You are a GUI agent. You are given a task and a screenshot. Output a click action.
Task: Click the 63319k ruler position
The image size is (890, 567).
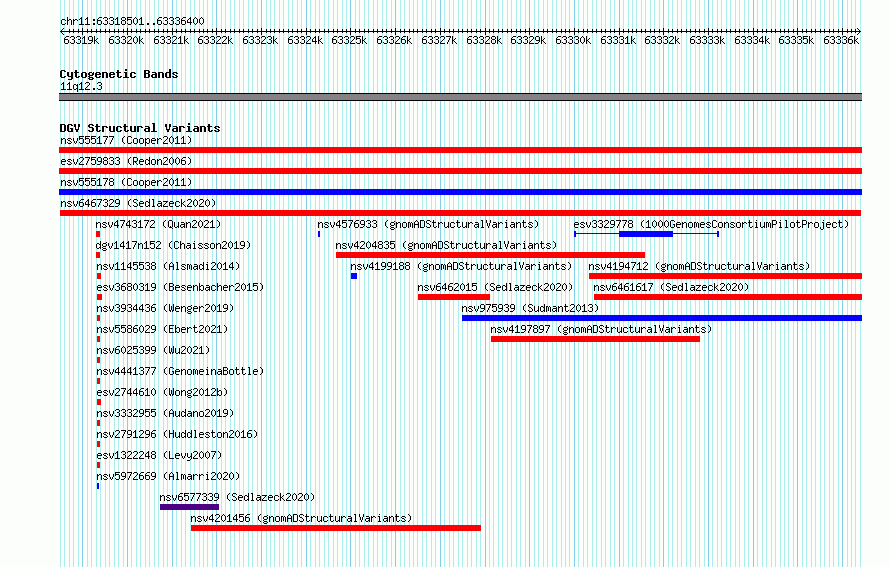tap(81, 40)
